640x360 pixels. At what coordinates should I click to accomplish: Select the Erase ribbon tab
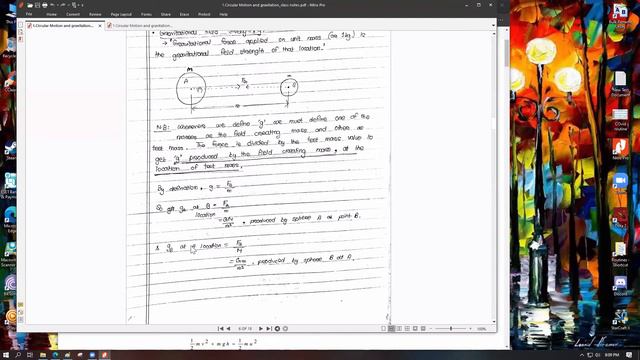point(184,14)
